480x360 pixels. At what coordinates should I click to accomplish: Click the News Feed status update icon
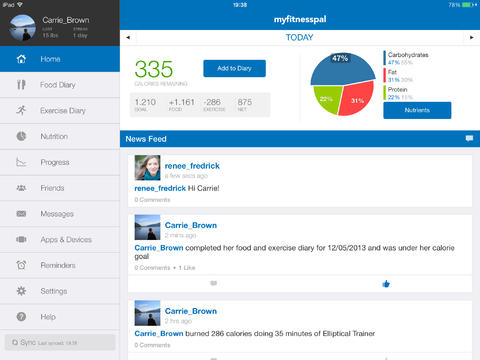click(469, 138)
